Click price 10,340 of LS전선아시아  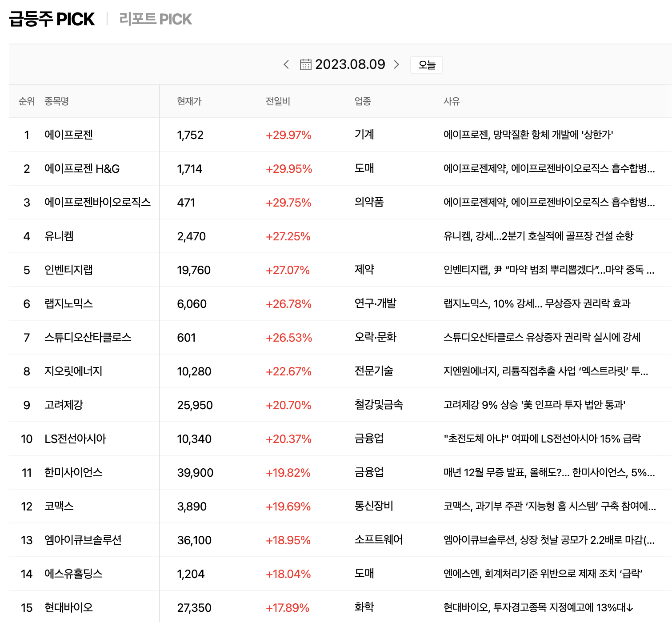(x=194, y=439)
